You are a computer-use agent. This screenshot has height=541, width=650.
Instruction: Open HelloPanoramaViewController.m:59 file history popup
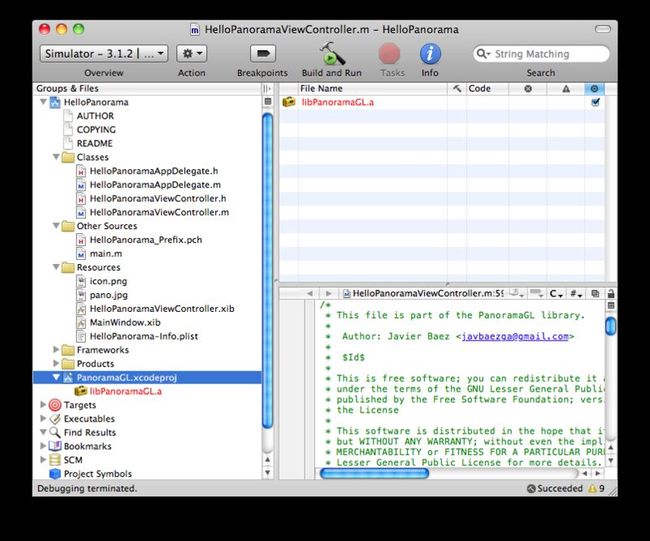(423, 294)
